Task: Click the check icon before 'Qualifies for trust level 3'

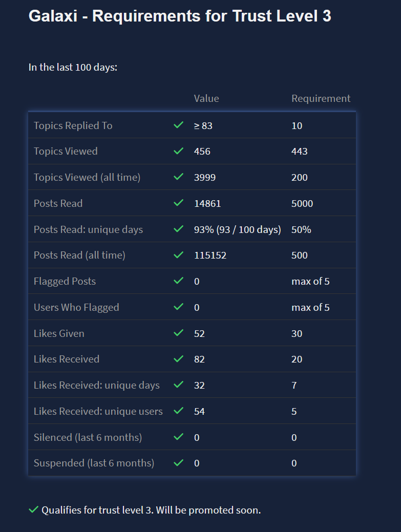Action: (34, 510)
